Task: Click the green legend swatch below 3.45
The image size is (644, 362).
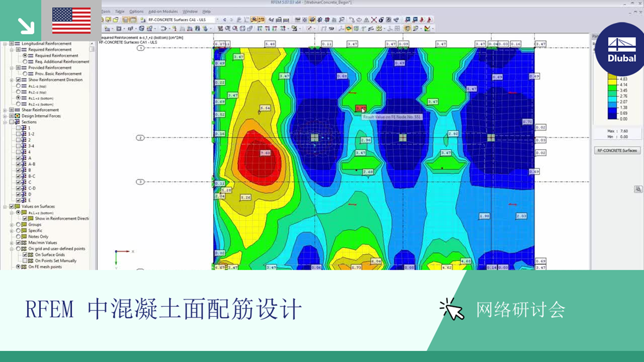Action: [x=612, y=93]
